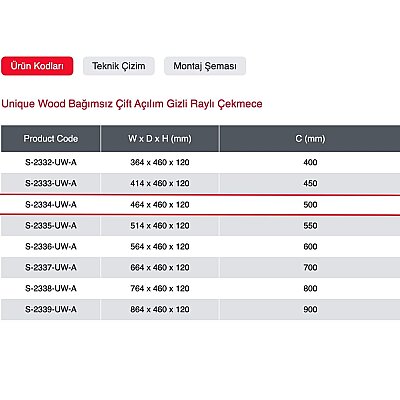The image size is (400, 400).
Task: Select the Product Code column header
Action: (x=51, y=138)
